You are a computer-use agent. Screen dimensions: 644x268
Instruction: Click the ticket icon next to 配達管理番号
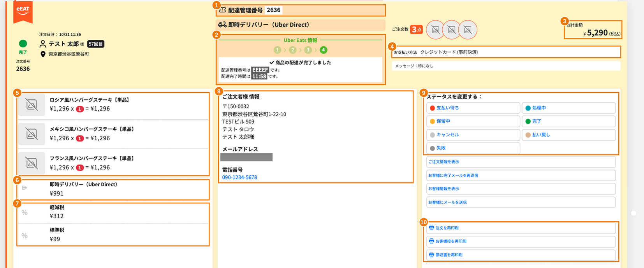222,10
